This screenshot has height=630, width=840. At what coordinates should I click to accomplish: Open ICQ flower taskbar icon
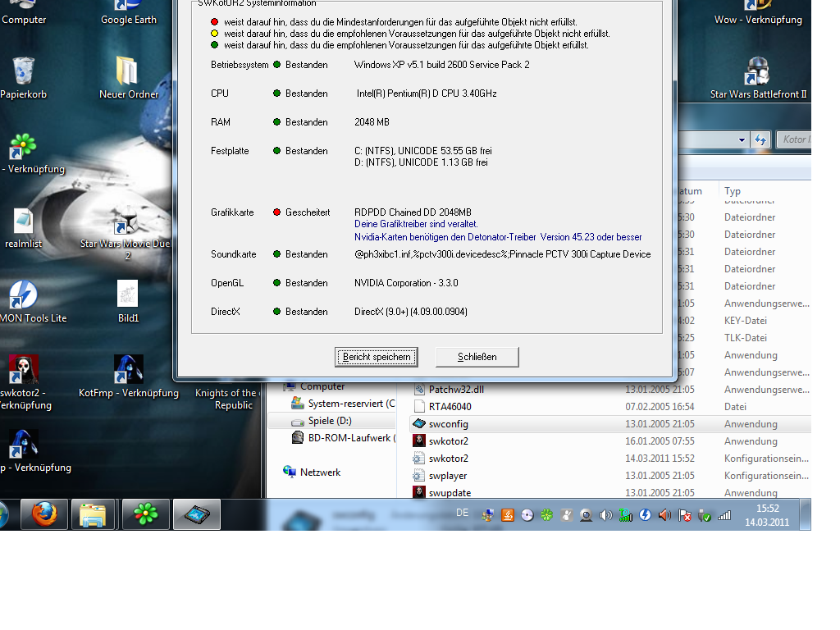point(146,515)
